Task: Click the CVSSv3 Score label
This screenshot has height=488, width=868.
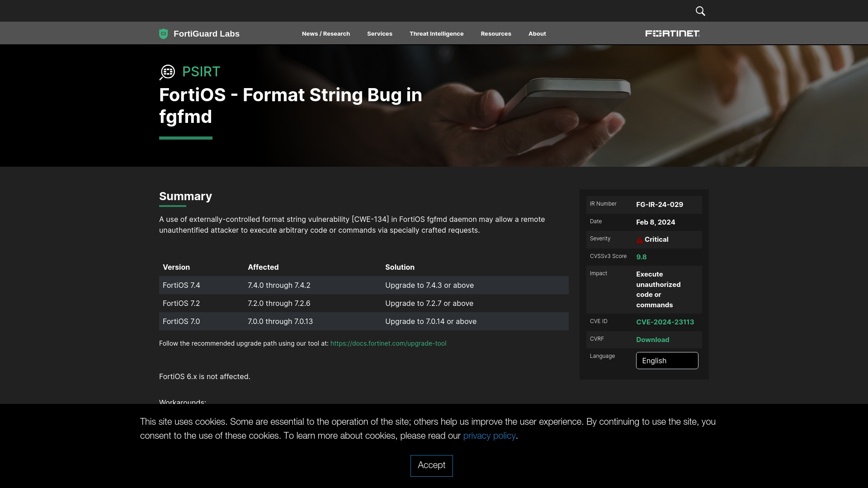Action: 608,256
